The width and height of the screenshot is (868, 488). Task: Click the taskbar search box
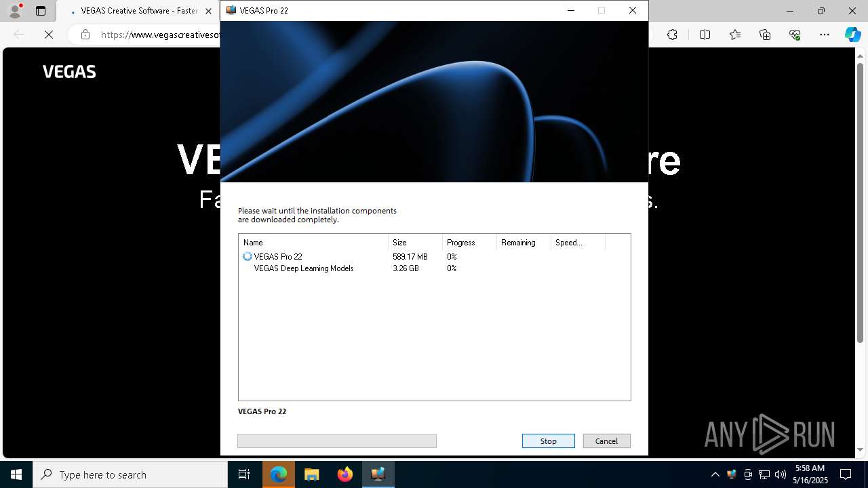coord(130,474)
